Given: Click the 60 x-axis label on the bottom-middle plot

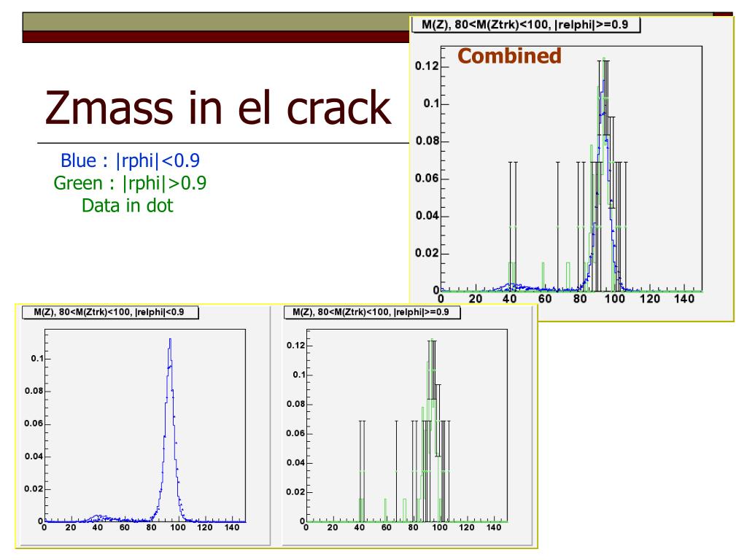Looking at the screenshot, I should 387,527.
